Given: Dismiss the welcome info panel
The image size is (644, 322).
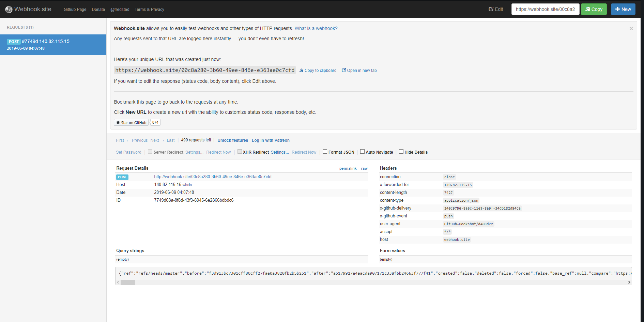Looking at the screenshot, I should coord(631,29).
